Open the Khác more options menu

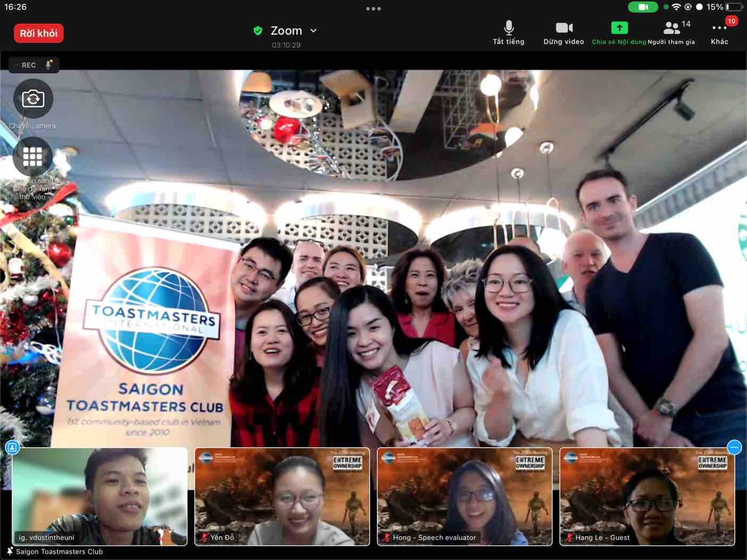[719, 33]
